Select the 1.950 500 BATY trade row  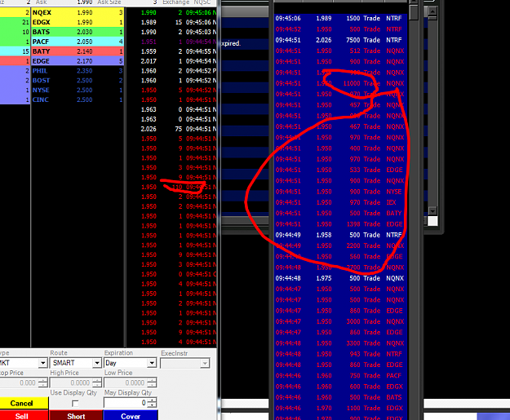click(341, 213)
